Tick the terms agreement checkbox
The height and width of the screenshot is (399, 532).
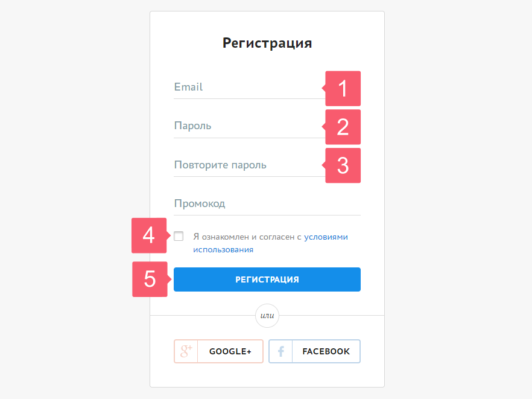pyautogui.click(x=179, y=236)
